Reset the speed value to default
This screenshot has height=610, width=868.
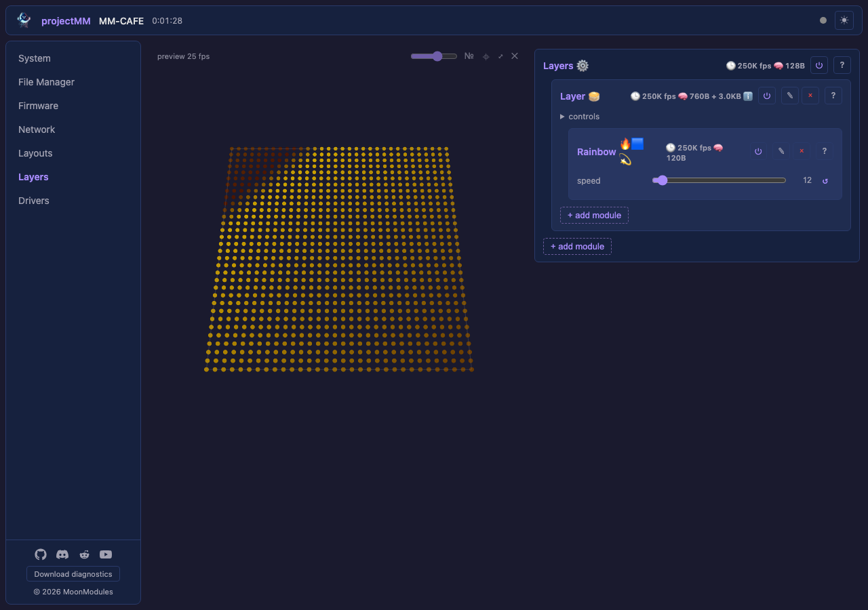[x=825, y=181]
